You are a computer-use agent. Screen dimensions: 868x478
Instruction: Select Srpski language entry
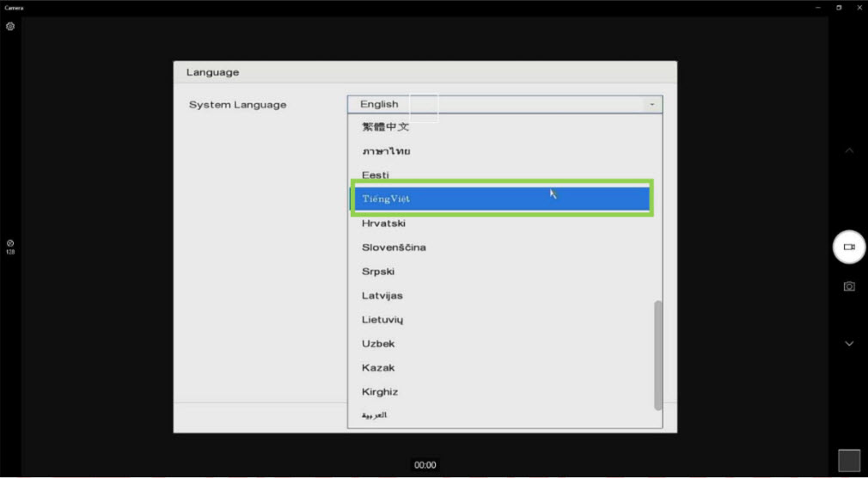coord(378,272)
